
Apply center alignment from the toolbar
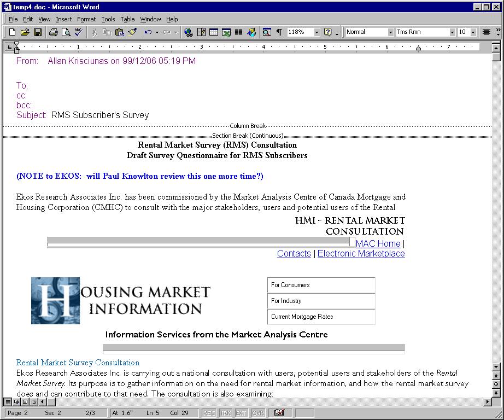(487, 32)
